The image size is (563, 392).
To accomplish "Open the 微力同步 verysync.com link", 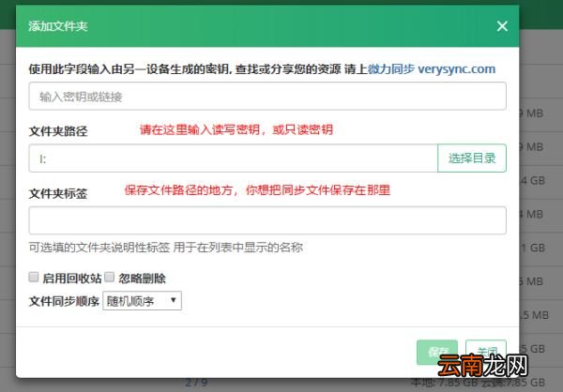I will [432, 68].
